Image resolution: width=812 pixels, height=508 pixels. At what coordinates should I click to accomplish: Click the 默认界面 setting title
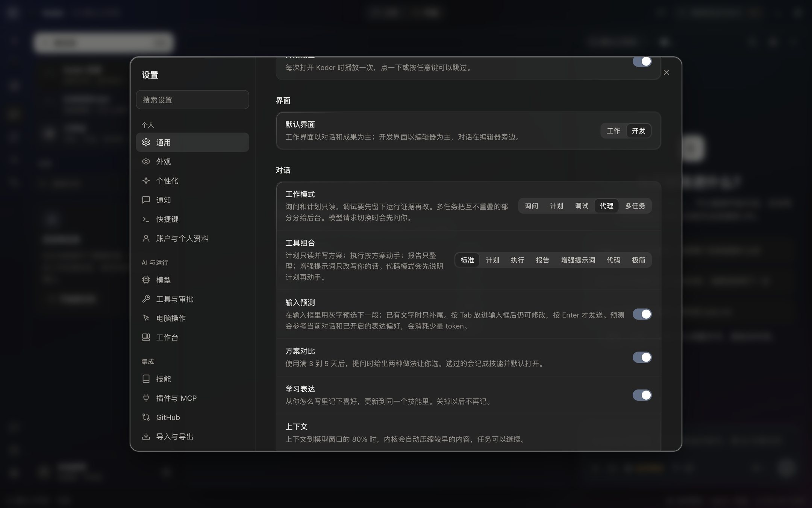(300, 125)
